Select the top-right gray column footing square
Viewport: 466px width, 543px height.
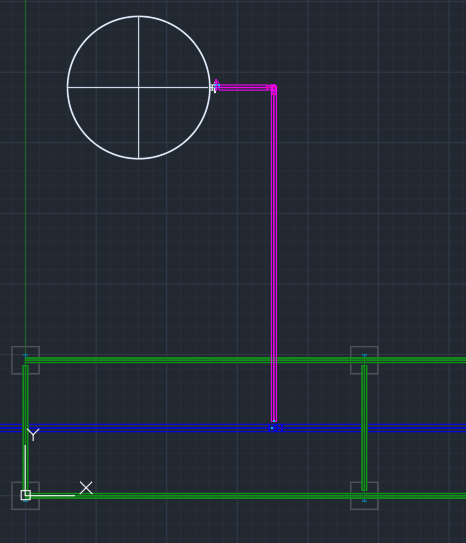coord(364,360)
